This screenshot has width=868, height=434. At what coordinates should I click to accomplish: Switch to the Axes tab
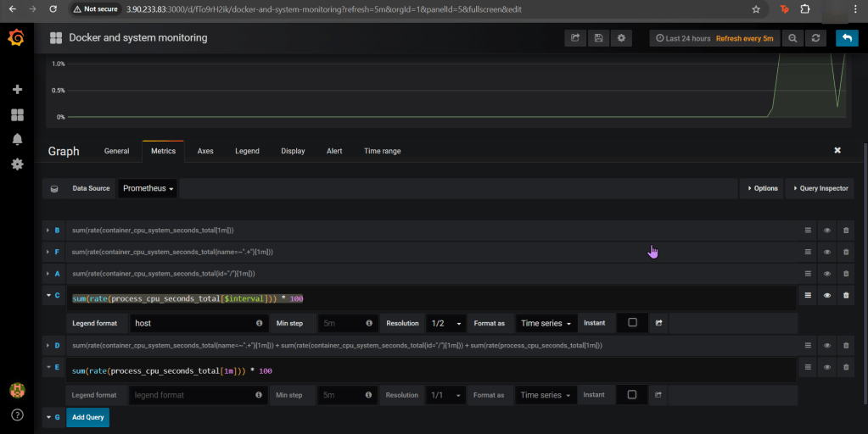tap(205, 151)
